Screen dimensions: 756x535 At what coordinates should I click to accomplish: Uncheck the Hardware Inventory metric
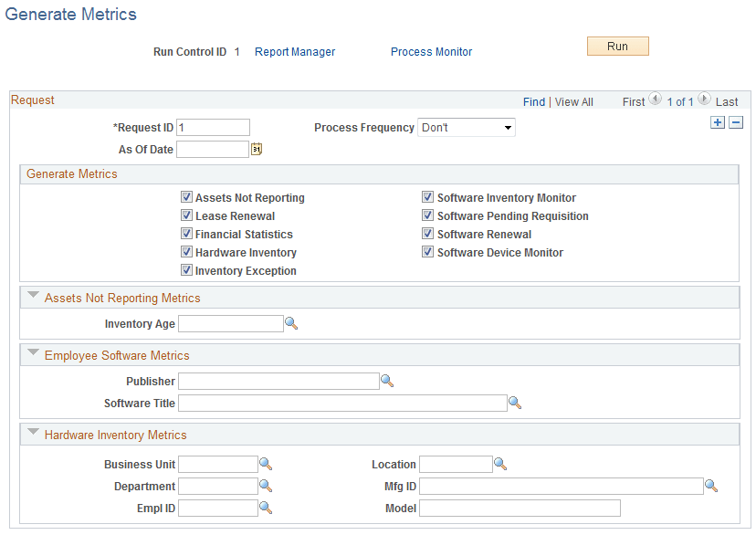(x=186, y=252)
